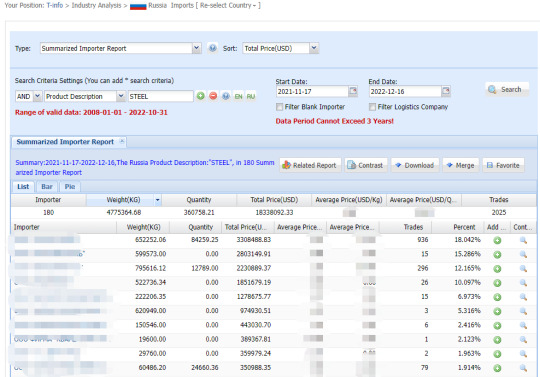Open the T-info breadcrumb link
This screenshot has width=540, height=377.
[55, 6]
